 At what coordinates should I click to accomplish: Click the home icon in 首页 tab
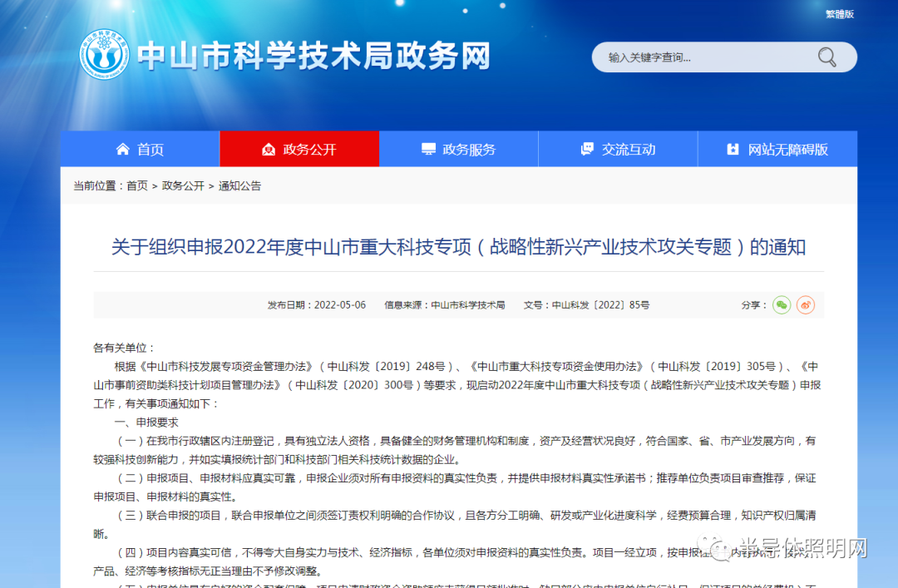tap(122, 149)
